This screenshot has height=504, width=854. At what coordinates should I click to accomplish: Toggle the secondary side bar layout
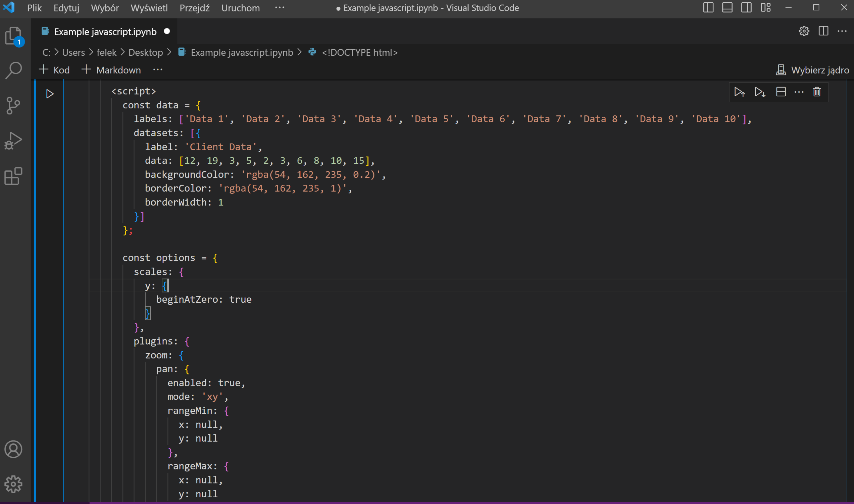pos(746,8)
